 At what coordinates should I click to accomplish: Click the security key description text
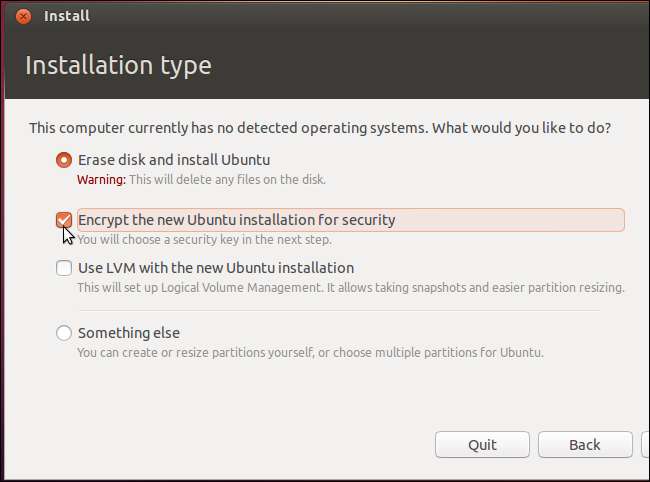point(205,240)
